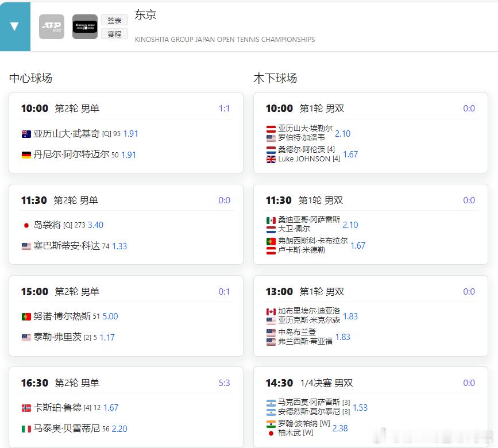Click the 1:1 score of 10:00 singles match
Image resolution: width=498 pixels, height=448 pixels.
pyautogui.click(x=224, y=109)
